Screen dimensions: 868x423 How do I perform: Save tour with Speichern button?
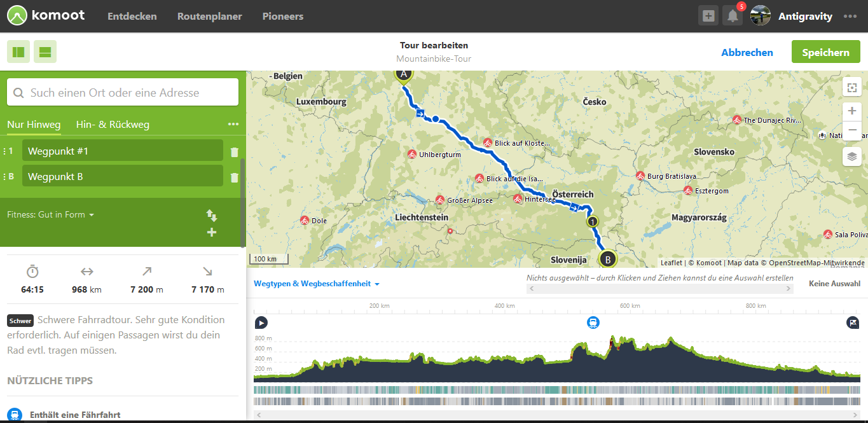tap(825, 52)
